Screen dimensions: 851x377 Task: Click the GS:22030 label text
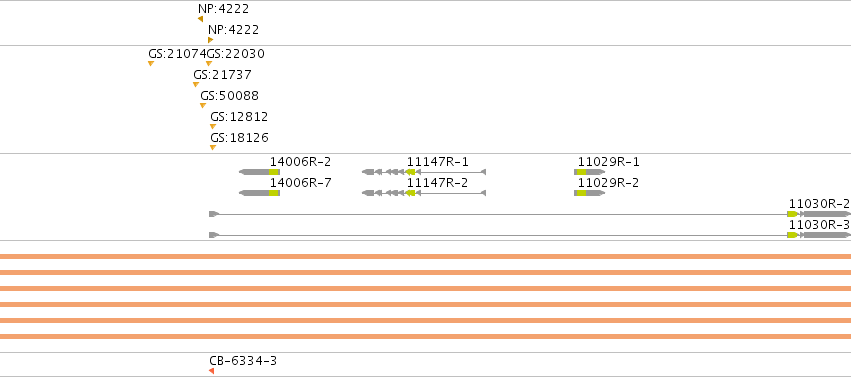(x=236, y=54)
